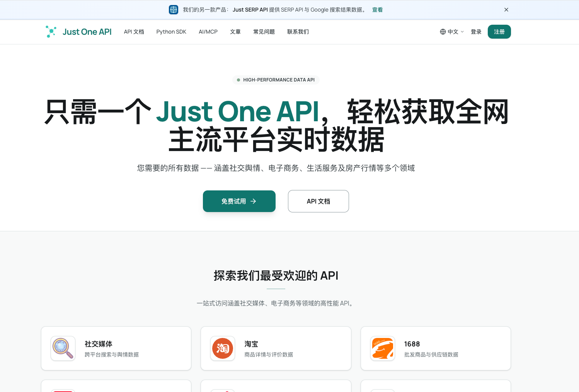Click the API 文档 outlined button
The width and height of the screenshot is (579, 392).
point(318,201)
